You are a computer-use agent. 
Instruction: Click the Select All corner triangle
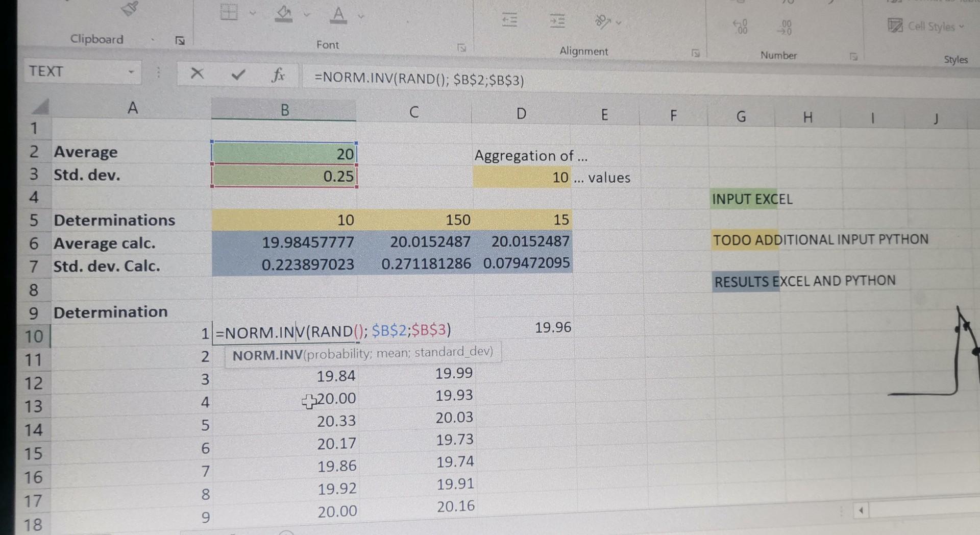coord(40,106)
